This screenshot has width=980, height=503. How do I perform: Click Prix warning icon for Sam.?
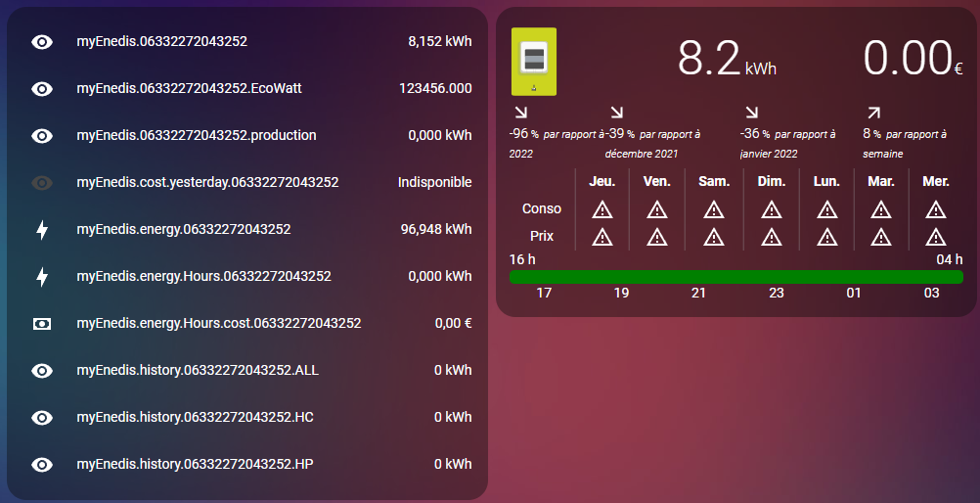tap(714, 237)
